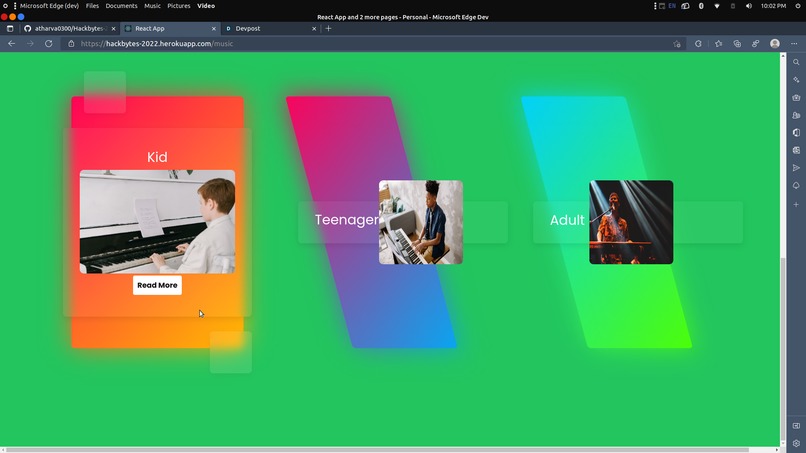Open the sidebar Microsoft Office icon
Image resolution: width=806 pixels, height=453 pixels.
tap(796, 133)
